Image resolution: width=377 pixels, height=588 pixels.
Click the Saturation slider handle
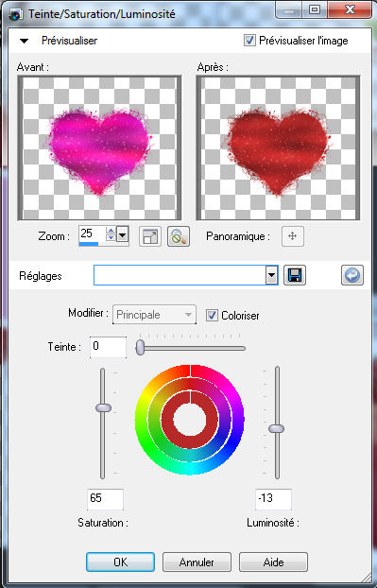click(103, 407)
